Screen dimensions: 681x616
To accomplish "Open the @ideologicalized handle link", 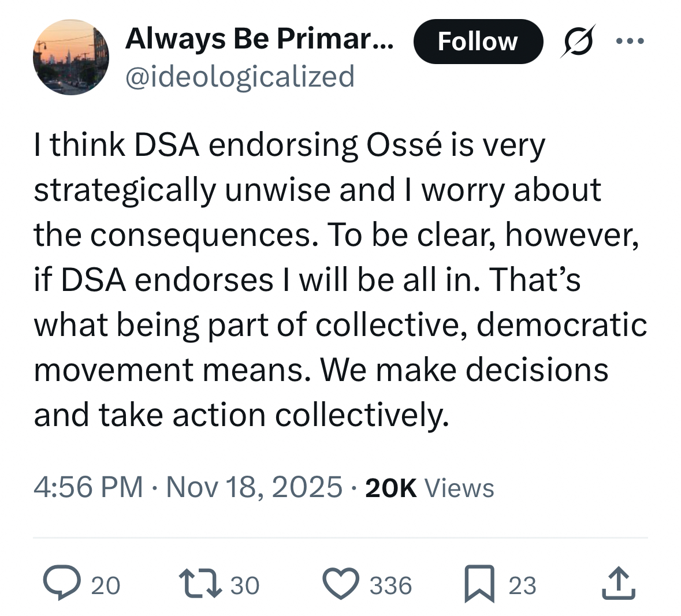I will click(240, 76).
